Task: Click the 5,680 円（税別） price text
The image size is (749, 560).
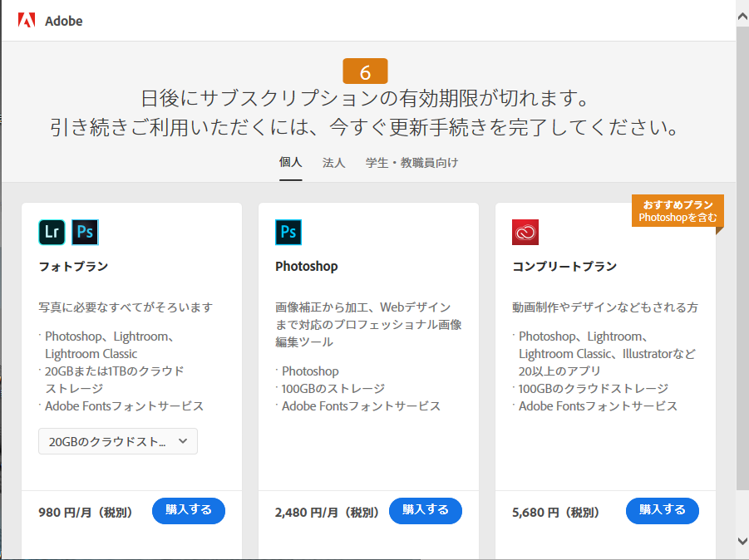Action: (x=555, y=513)
